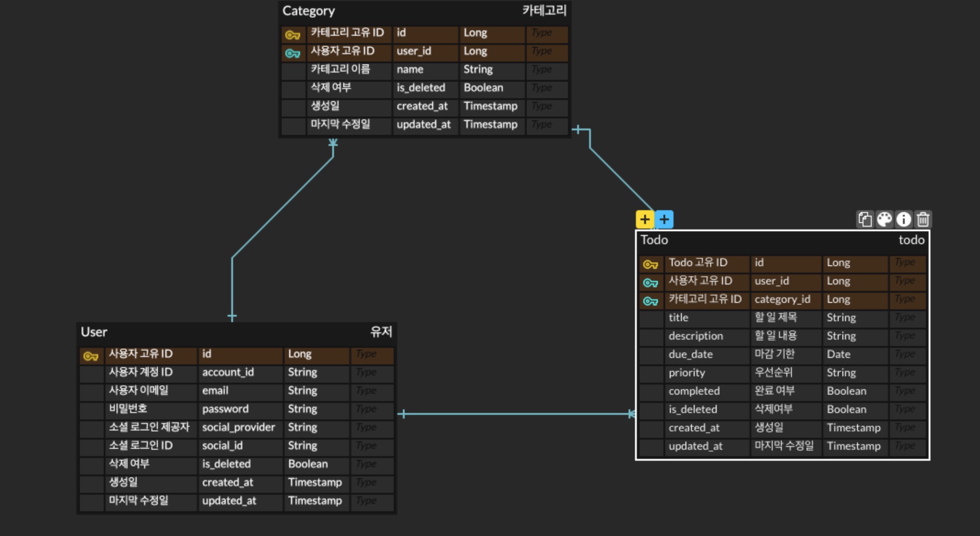Screen dimensions: 980x536
Task: Open the color palette icon for Todo table
Action: click(x=884, y=219)
